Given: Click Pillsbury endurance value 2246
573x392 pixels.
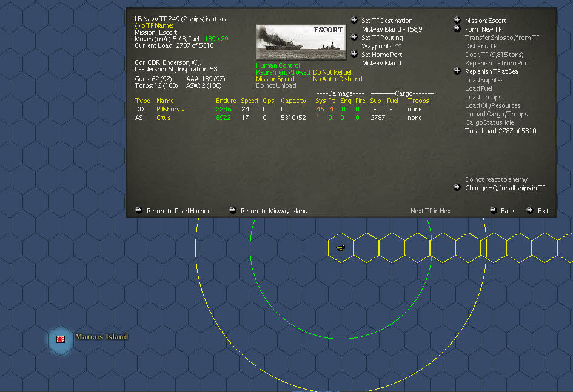Looking at the screenshot, I should 223,109.
